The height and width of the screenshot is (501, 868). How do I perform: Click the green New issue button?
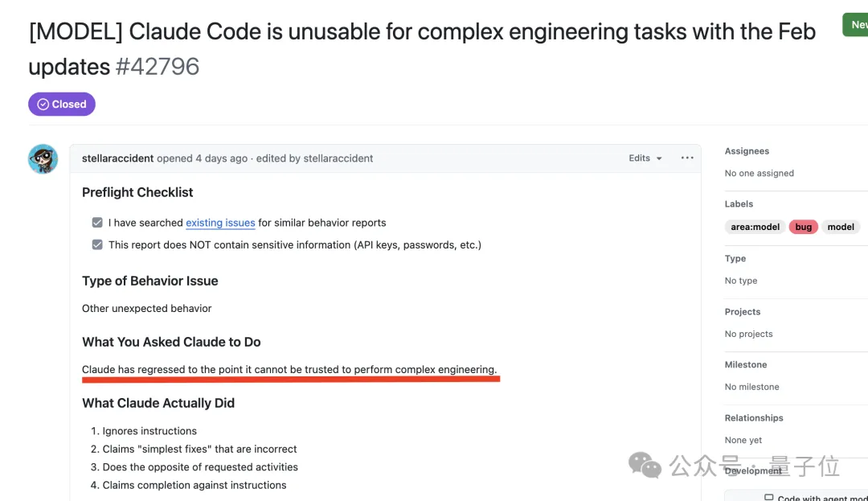[x=858, y=25]
